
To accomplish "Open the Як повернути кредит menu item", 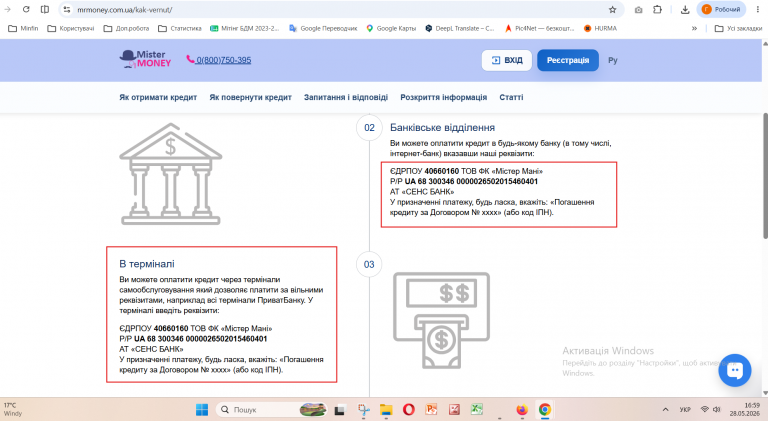I will (x=250, y=97).
